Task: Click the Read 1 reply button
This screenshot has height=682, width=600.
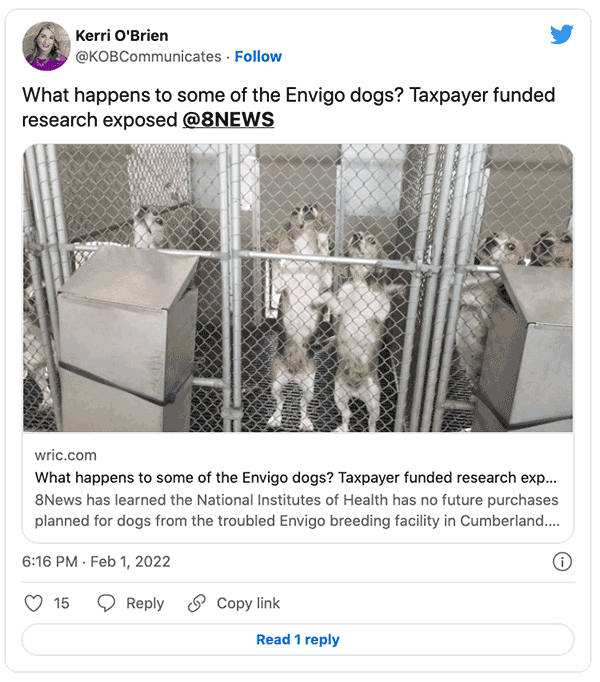Action: coord(298,639)
